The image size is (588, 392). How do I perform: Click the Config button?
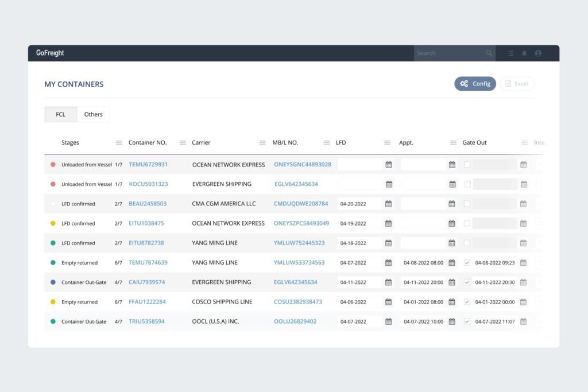tap(475, 84)
